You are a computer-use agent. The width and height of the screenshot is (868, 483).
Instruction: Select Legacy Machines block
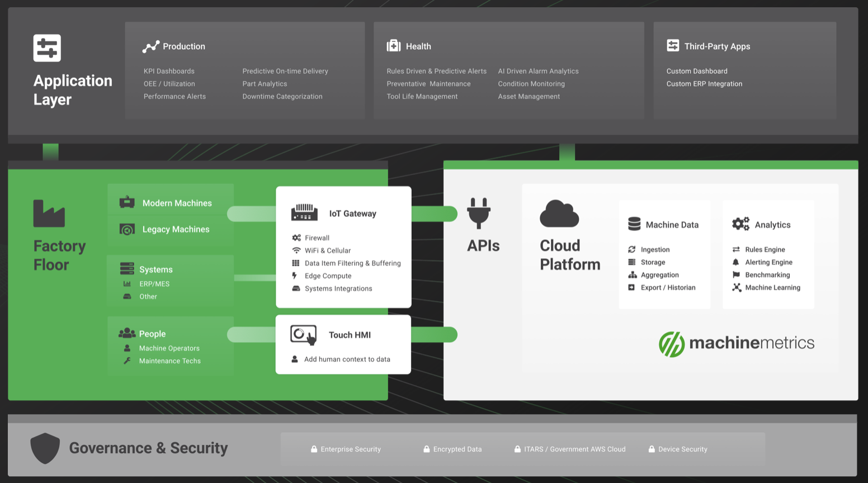(171, 229)
